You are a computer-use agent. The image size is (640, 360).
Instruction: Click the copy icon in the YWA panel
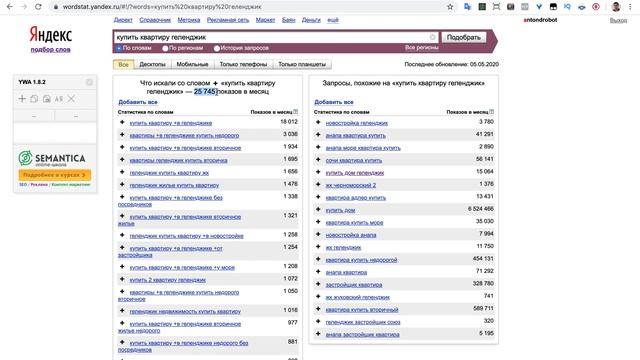coord(34,98)
